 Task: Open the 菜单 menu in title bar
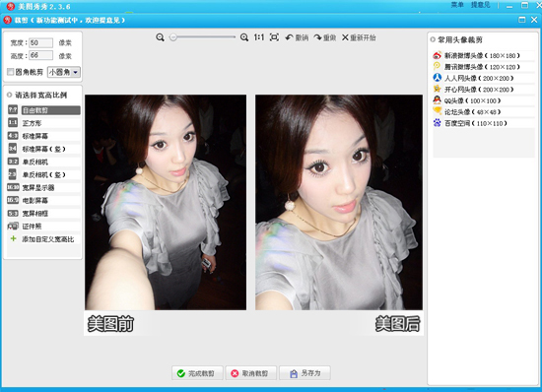click(x=457, y=5)
